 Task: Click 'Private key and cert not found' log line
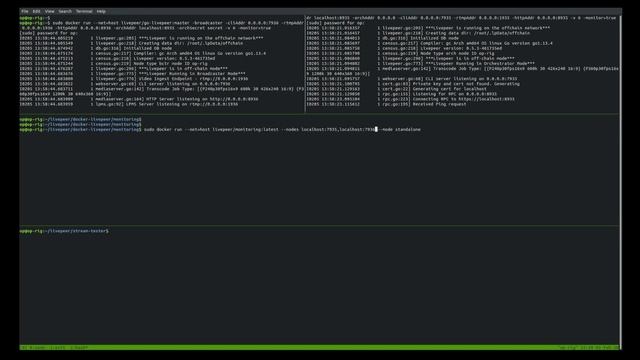[x=413, y=84]
